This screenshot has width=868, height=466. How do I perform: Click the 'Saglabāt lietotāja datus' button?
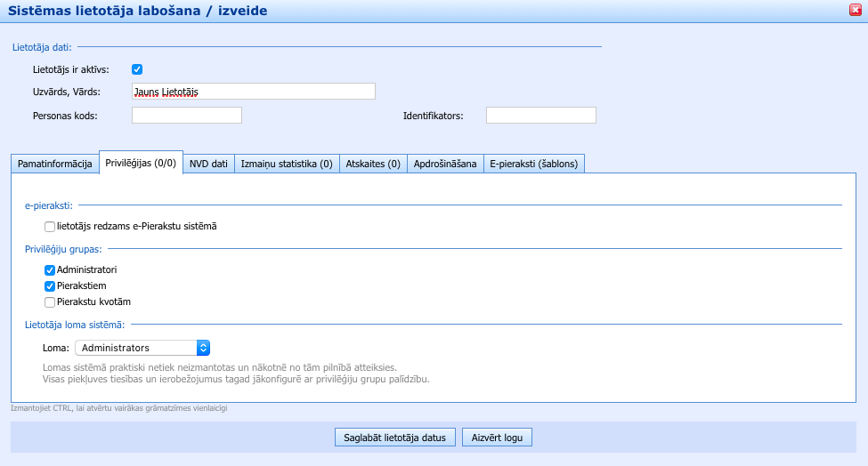point(395,438)
